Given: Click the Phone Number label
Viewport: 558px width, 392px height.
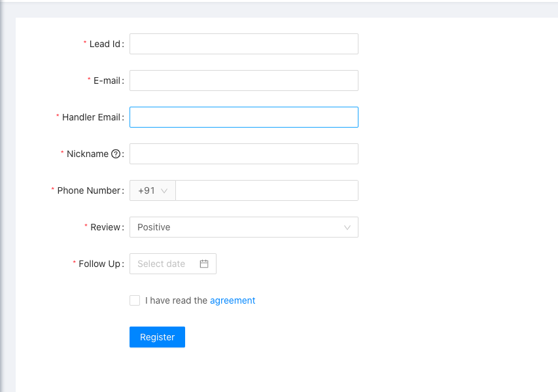Looking at the screenshot, I should tap(89, 190).
